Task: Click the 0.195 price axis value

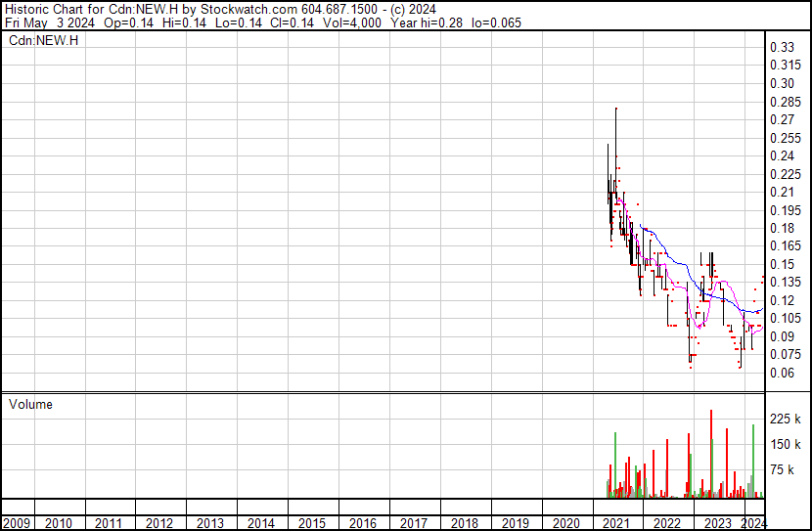Action: point(786,210)
